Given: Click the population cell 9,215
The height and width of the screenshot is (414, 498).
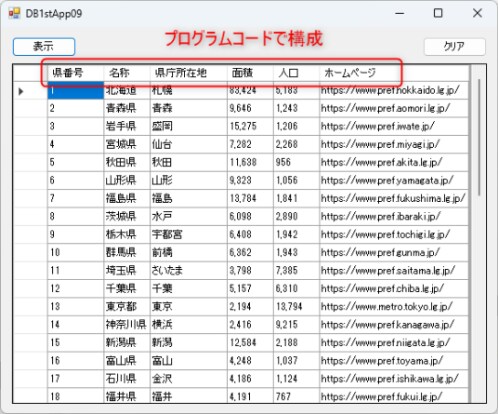Looking at the screenshot, I should click(296, 324).
